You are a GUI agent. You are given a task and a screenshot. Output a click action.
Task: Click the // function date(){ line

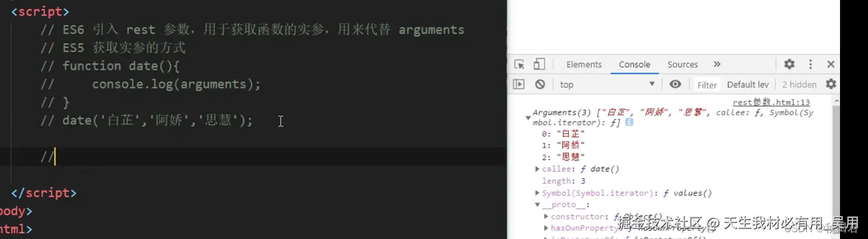coord(110,66)
